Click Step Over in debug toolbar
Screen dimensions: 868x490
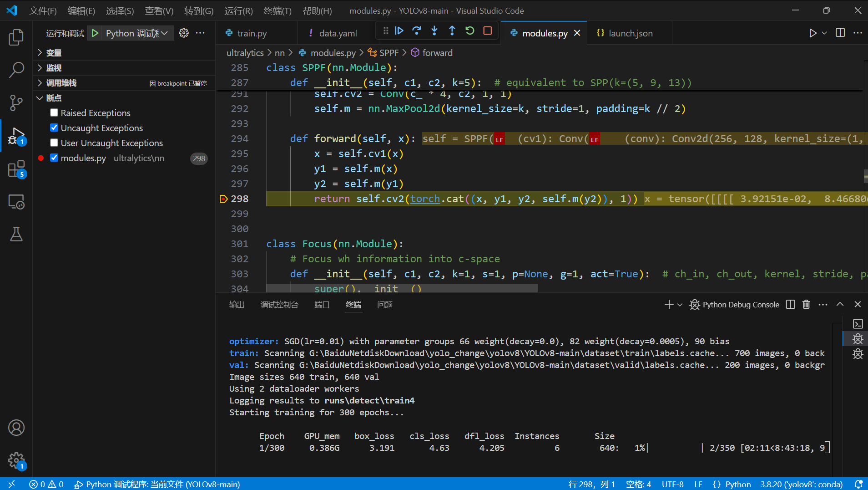coord(417,31)
